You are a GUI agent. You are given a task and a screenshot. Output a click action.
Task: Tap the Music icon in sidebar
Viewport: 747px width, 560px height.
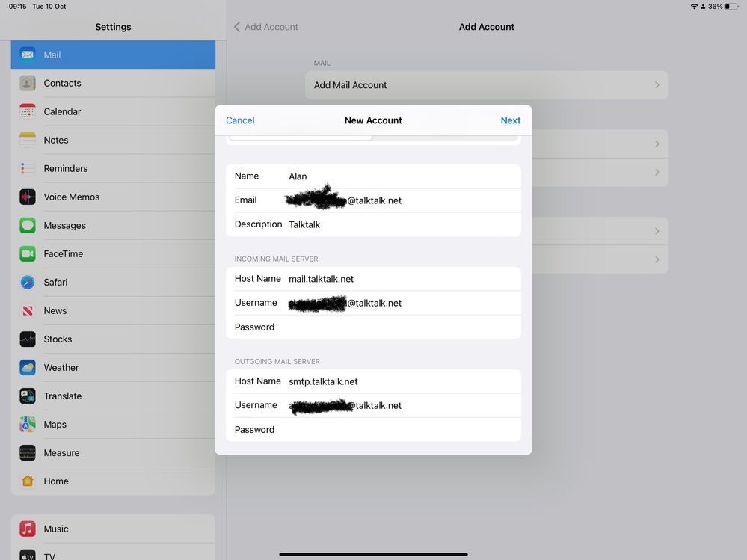[28, 529]
